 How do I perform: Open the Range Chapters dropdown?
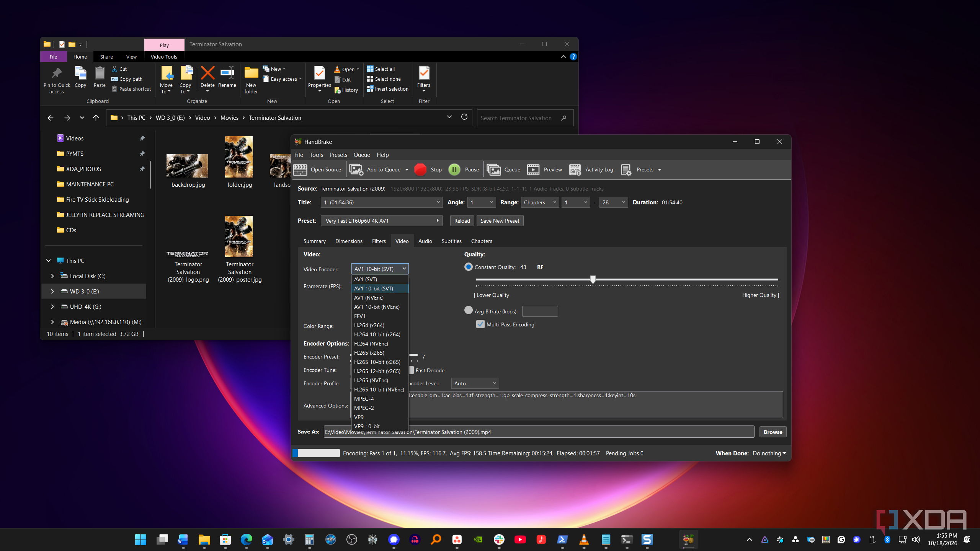click(540, 202)
